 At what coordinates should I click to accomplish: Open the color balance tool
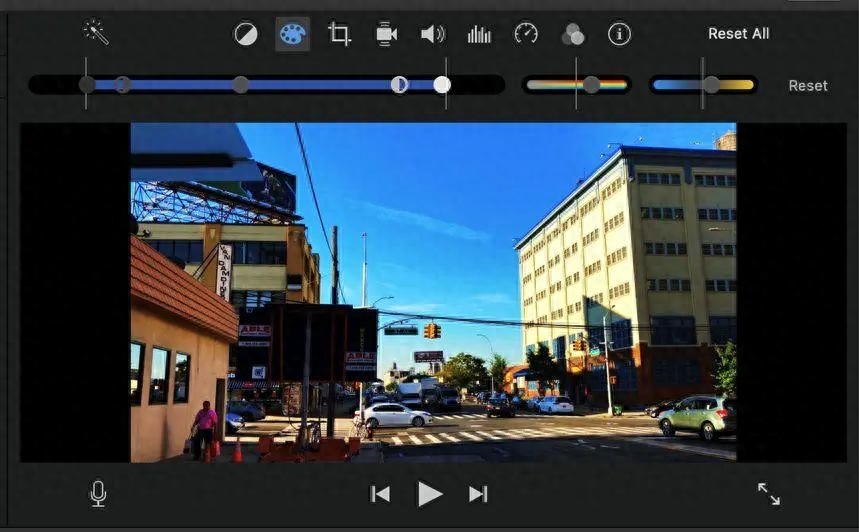245,34
